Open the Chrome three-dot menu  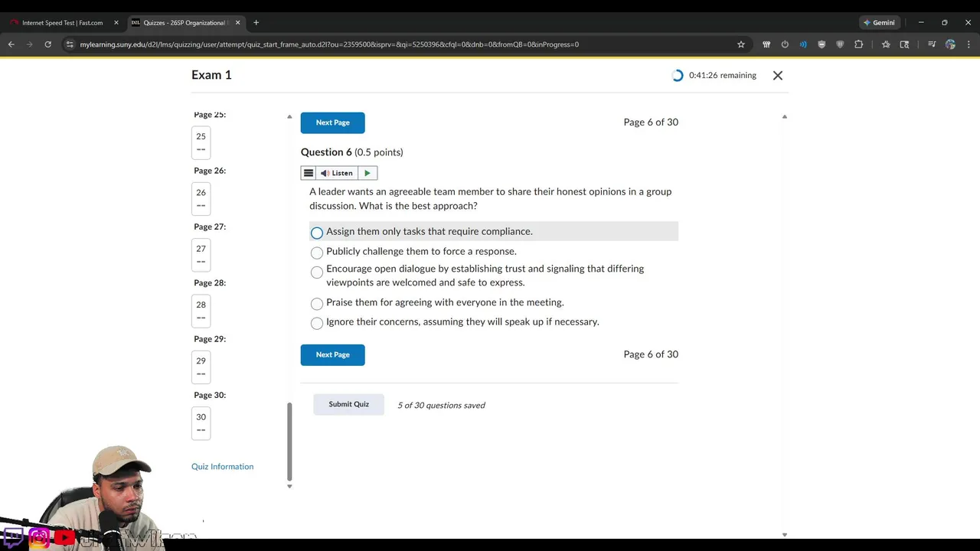pos(969,44)
